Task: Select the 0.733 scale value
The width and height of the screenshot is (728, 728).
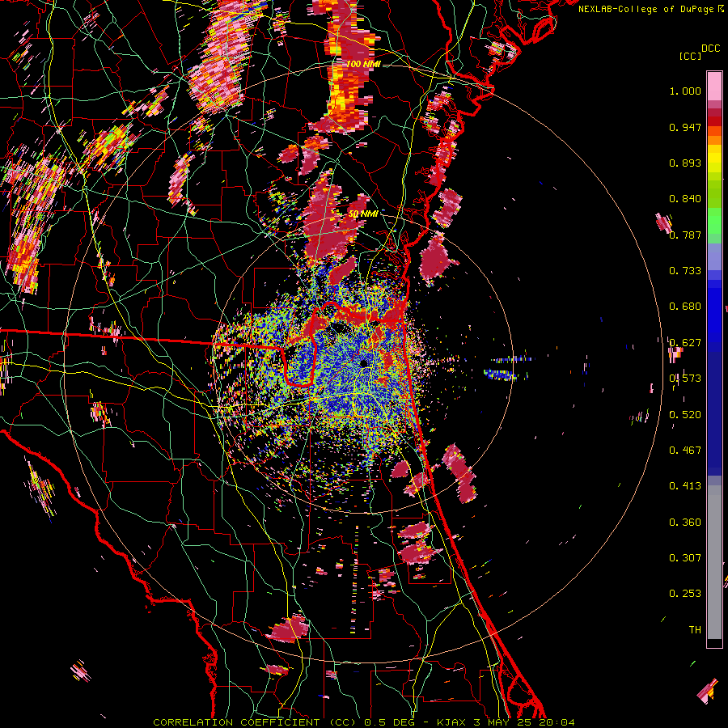Action: coord(685,271)
